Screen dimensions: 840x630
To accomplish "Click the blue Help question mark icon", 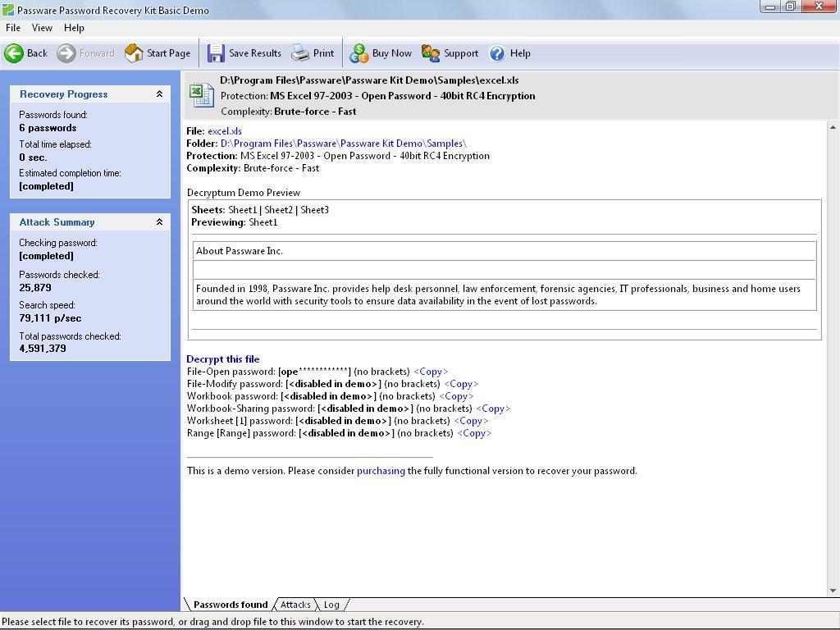I will 497,53.
